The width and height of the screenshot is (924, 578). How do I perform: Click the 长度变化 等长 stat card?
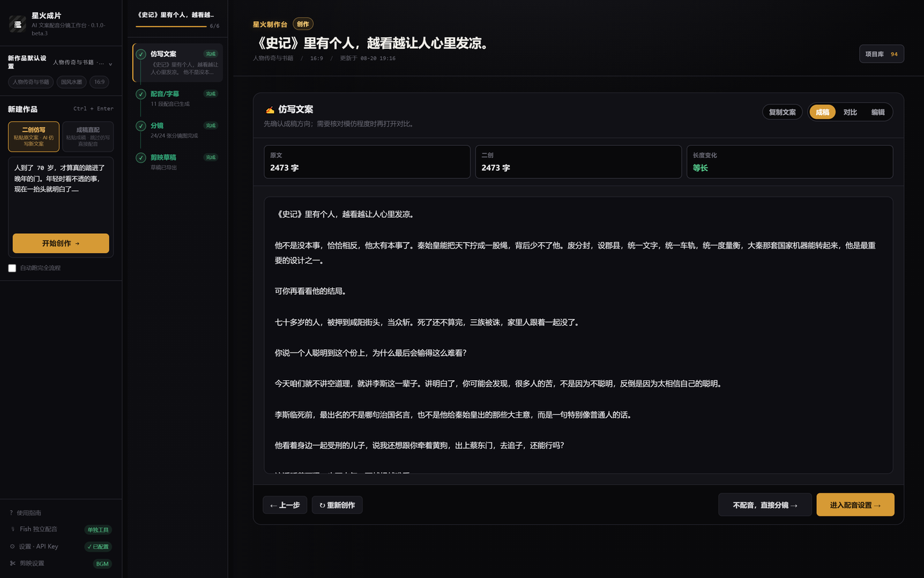pos(789,162)
